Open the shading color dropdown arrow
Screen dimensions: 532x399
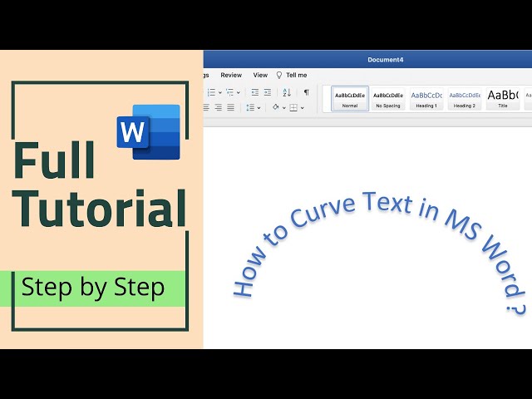click(x=284, y=108)
